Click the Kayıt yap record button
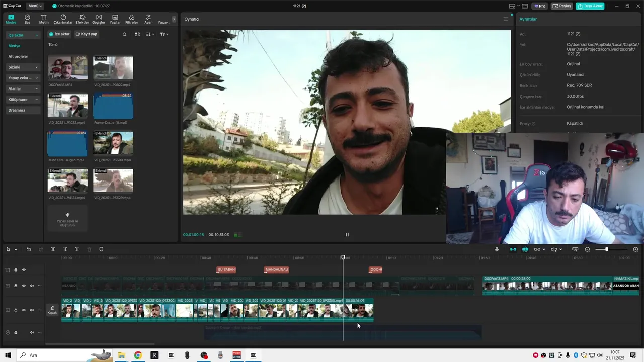The width and height of the screenshot is (644, 362). pyautogui.click(x=87, y=34)
